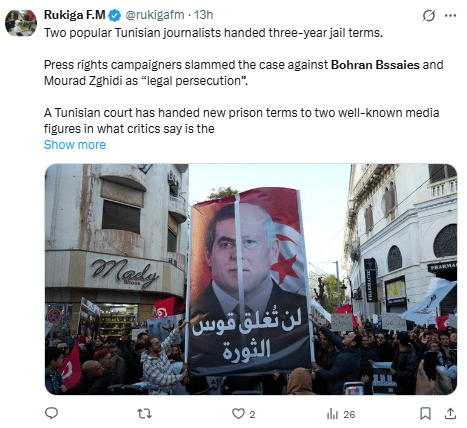Click the like count 2

tap(252, 414)
